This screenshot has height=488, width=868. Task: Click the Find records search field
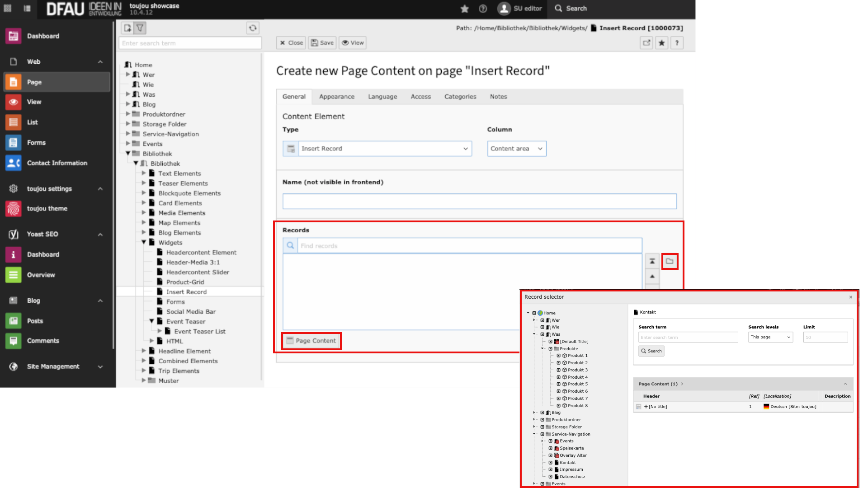click(469, 246)
